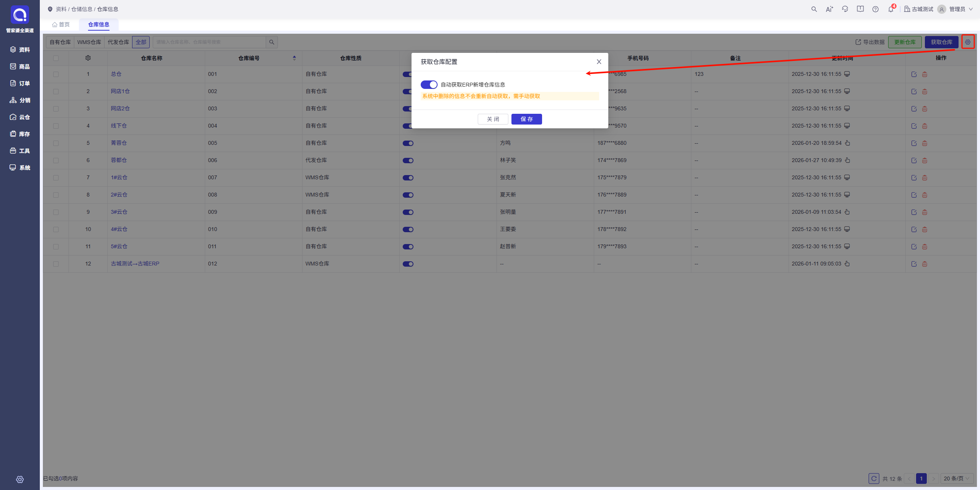Check the select-all header checkbox

56,58
